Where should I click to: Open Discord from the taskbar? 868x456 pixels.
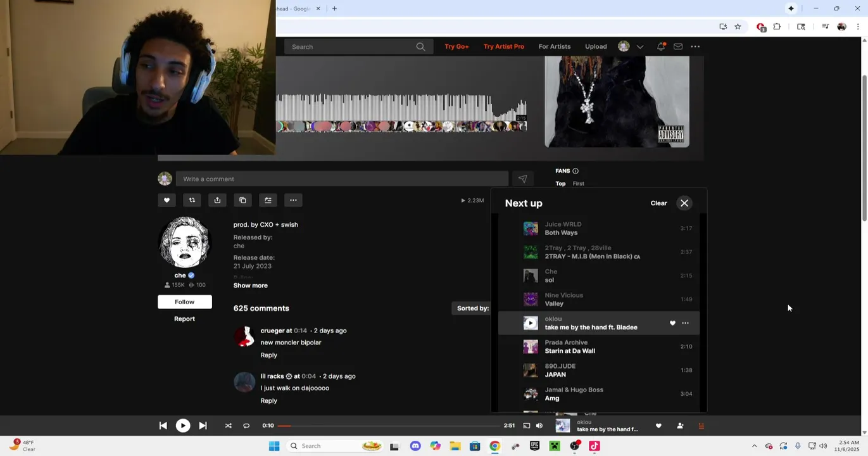415,446
